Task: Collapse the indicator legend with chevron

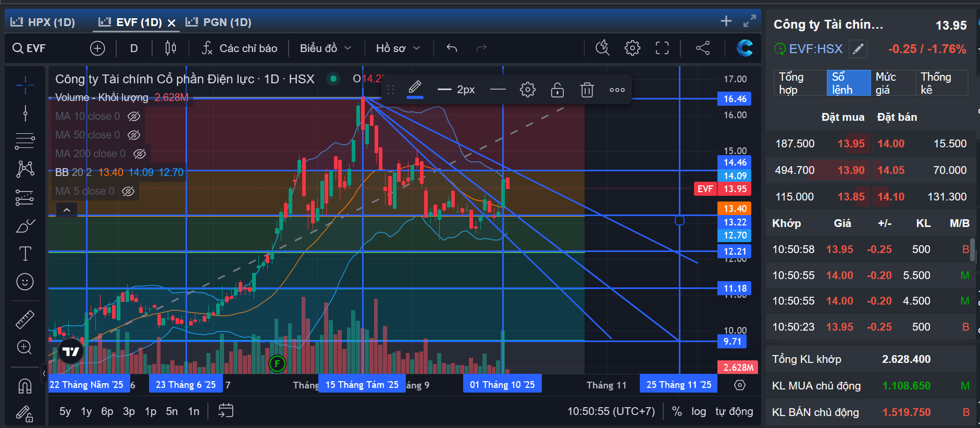Action: [67, 210]
